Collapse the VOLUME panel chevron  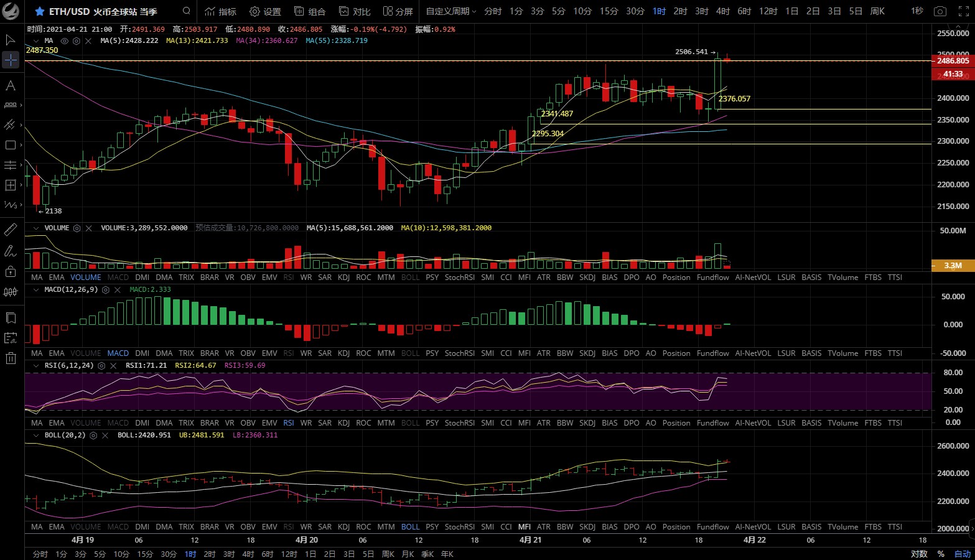click(x=36, y=228)
